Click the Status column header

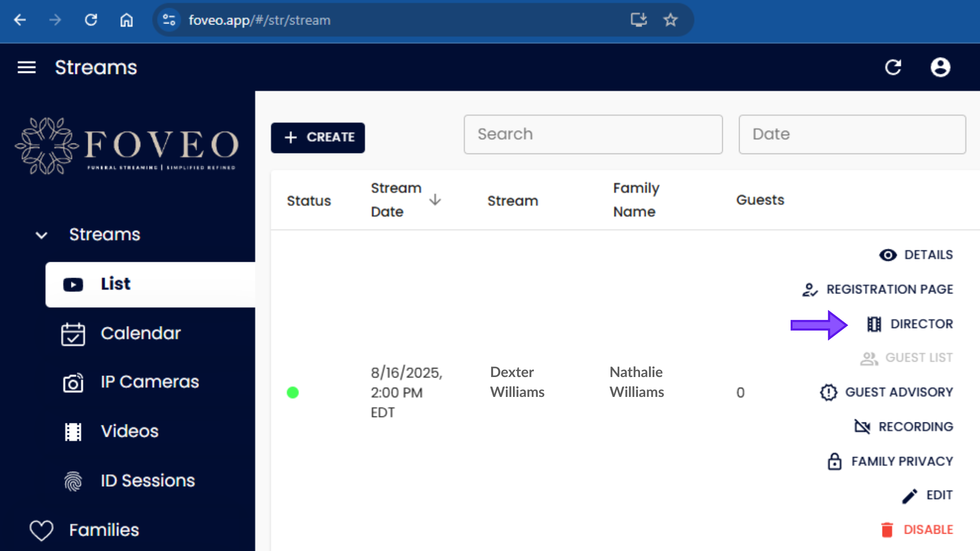point(309,201)
